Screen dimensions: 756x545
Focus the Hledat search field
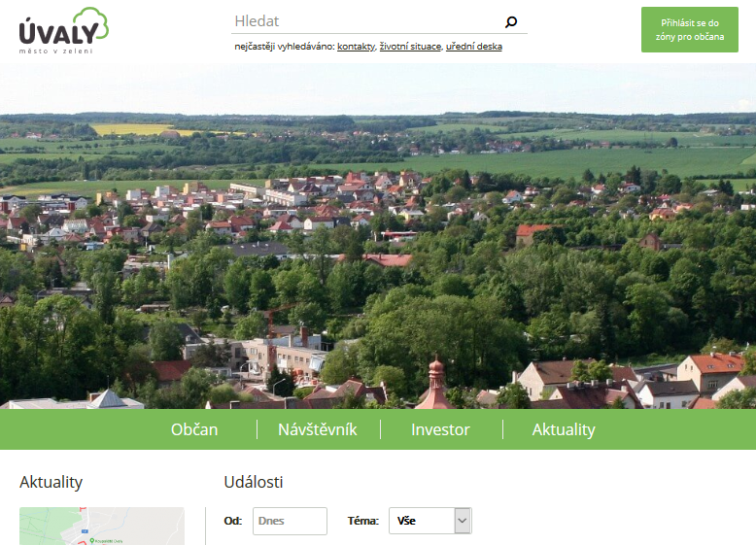pyautogui.click(x=366, y=21)
